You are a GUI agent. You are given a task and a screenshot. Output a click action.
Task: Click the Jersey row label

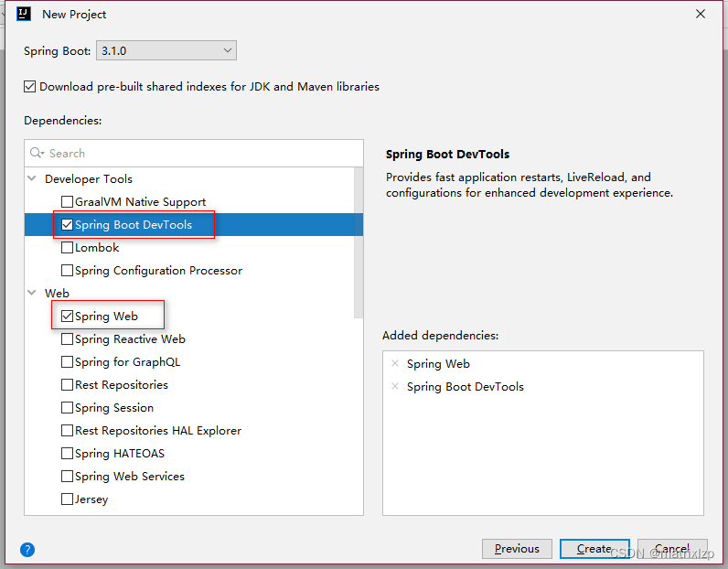pos(91,499)
